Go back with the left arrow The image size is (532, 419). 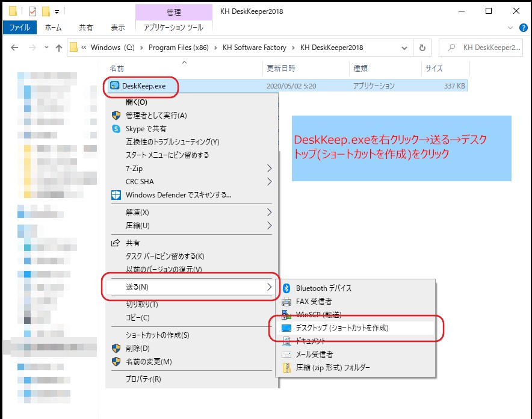click(x=14, y=48)
